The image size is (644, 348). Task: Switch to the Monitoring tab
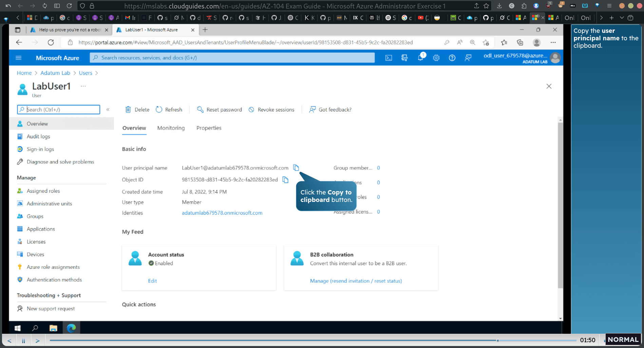coord(171,128)
